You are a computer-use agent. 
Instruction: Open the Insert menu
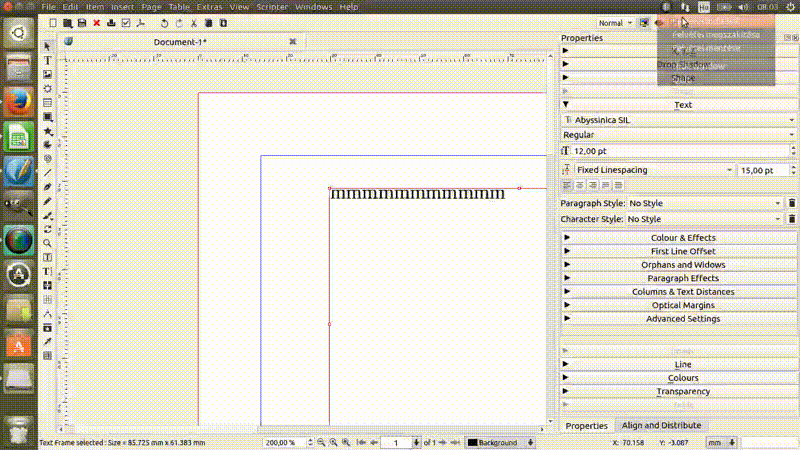point(122,7)
